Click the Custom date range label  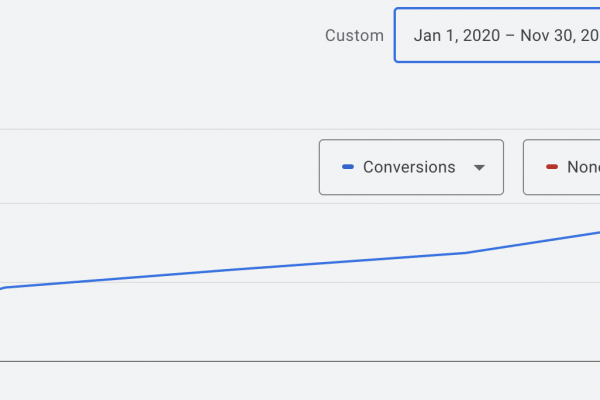click(x=354, y=35)
